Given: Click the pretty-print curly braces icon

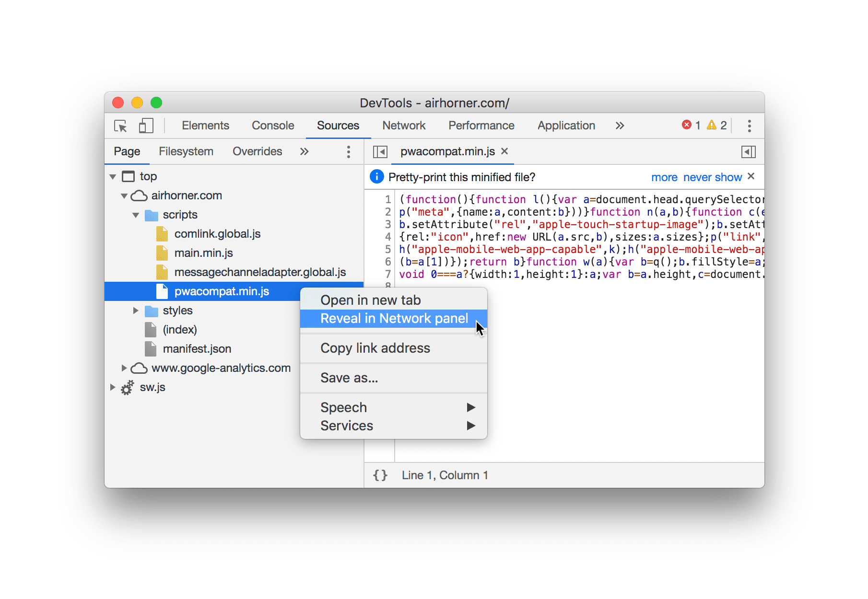Looking at the screenshot, I should pos(380,475).
